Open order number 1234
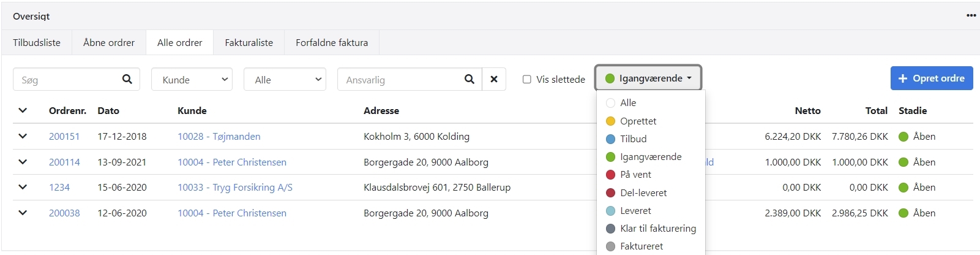This screenshot has width=980, height=255. pyautogui.click(x=59, y=188)
